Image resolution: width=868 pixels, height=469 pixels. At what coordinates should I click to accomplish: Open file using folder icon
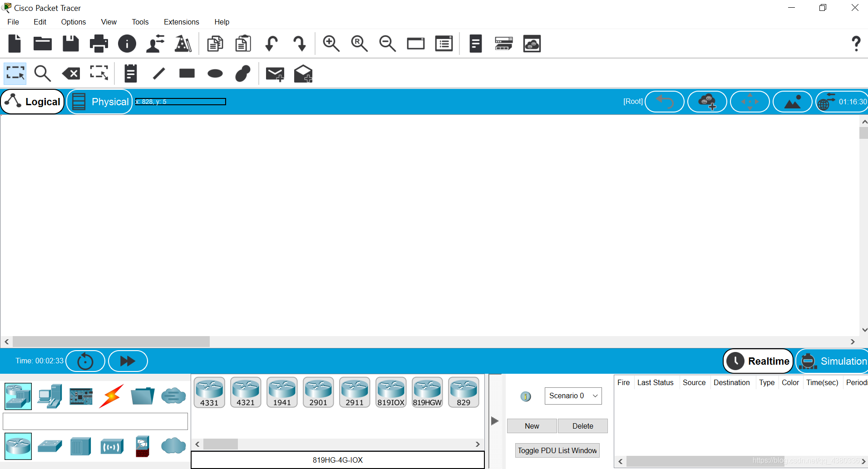[43, 44]
